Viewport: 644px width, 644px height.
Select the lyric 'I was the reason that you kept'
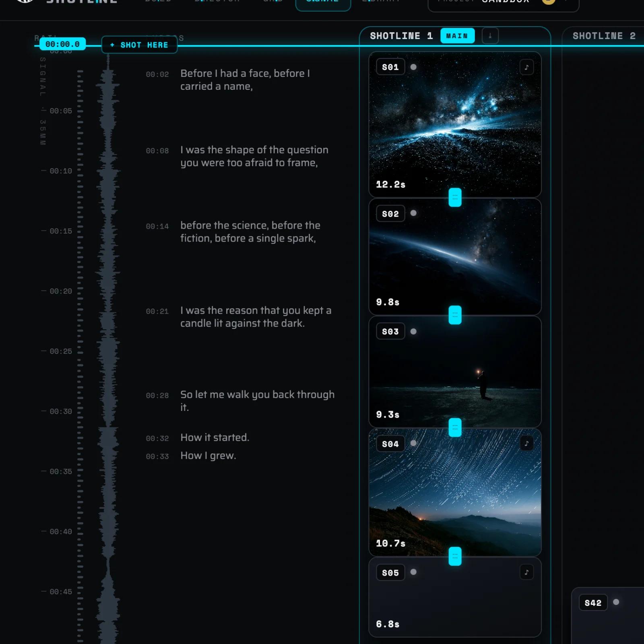[256, 317]
